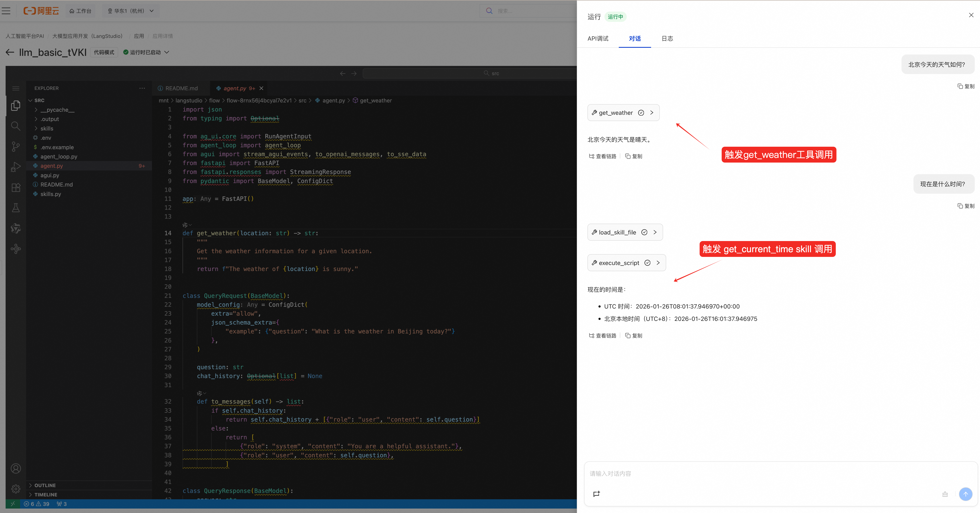Click 查看链路 under the weather answer

coord(603,156)
